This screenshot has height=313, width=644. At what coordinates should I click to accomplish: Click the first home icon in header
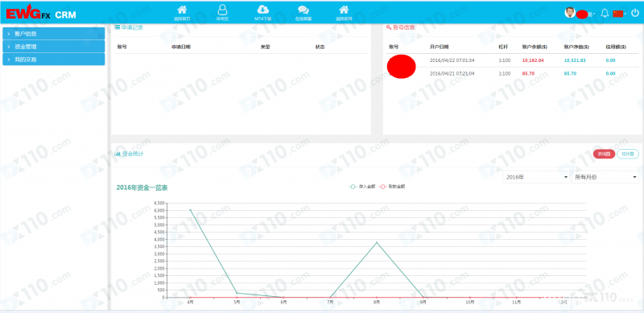tap(182, 10)
